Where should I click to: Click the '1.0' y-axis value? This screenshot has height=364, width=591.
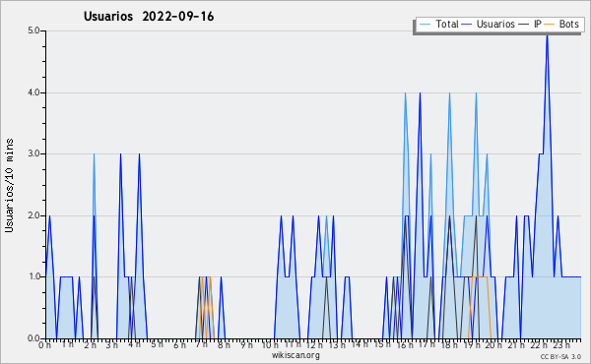coord(33,276)
